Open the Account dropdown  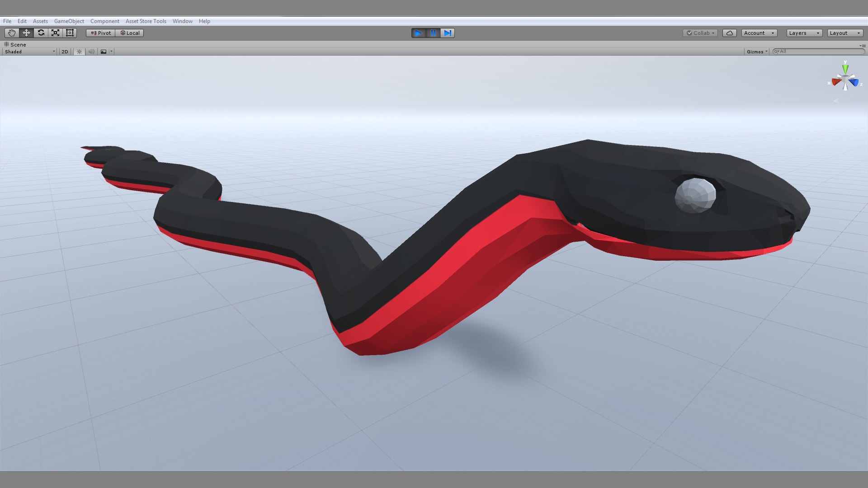click(x=759, y=33)
